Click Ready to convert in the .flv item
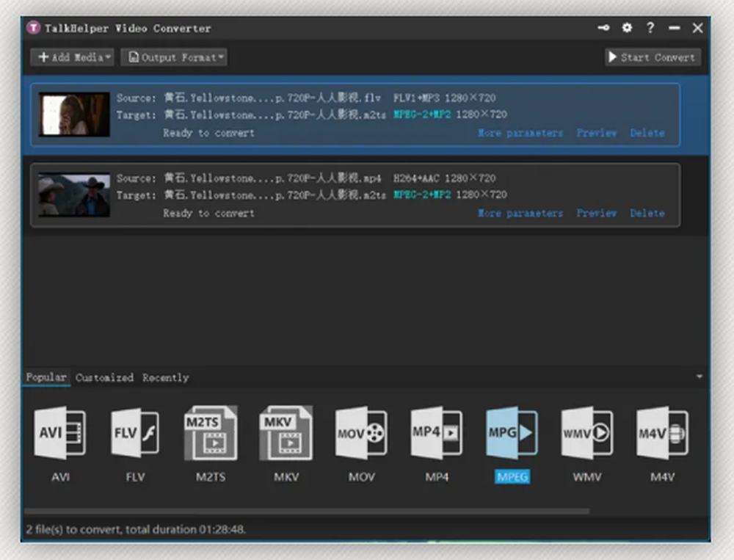The image size is (734, 560). tap(208, 133)
